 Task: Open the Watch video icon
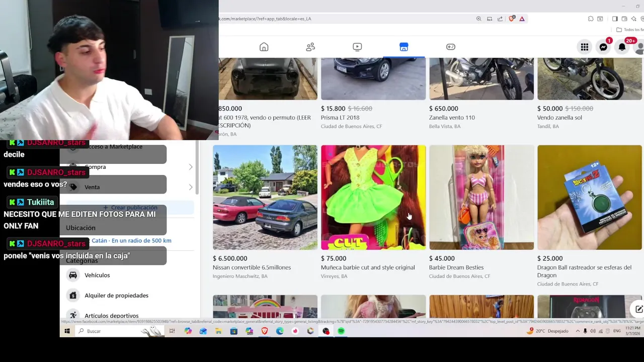[x=357, y=47]
